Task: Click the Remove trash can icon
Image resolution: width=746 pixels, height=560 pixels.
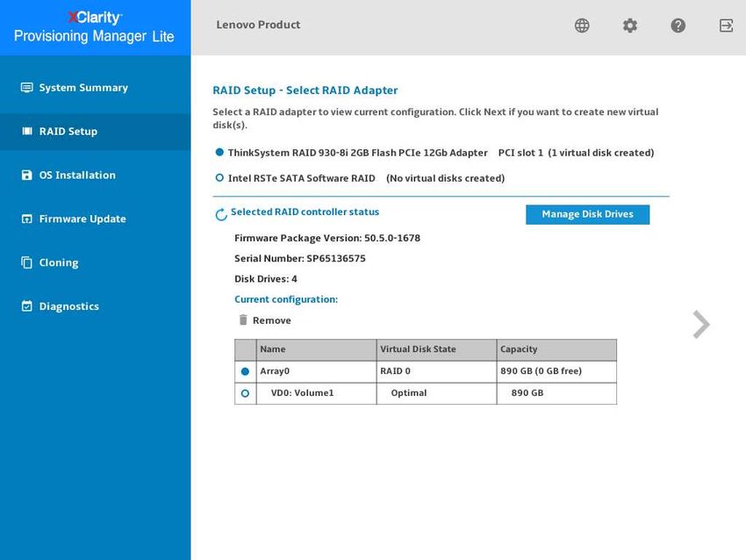Action: [242, 319]
